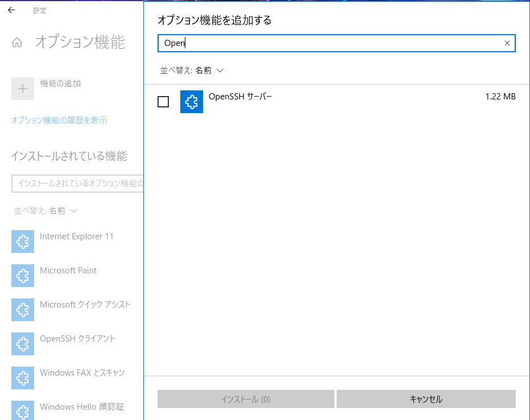Click the Windows Hello 顔認証 icon
Screen dimensions: 530x420
[x=23, y=410]
